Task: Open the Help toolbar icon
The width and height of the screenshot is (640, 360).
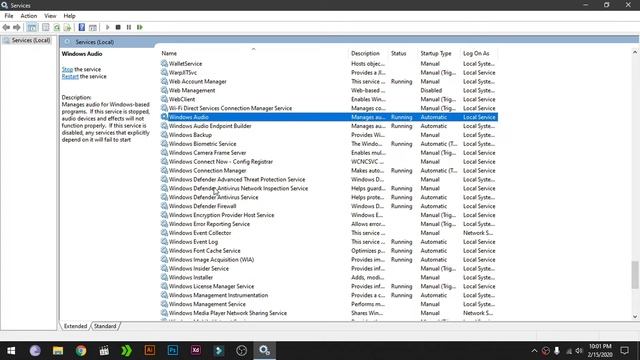Action: (x=82, y=27)
